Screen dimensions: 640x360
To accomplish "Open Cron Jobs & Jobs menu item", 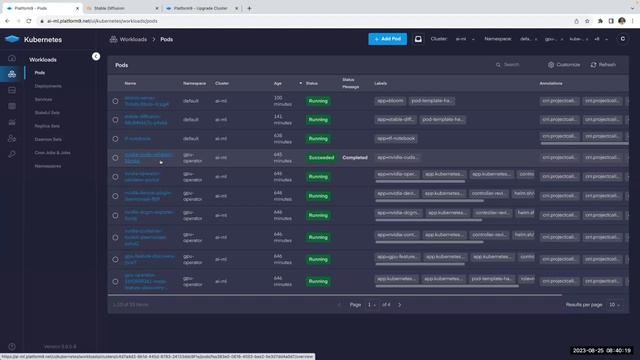I will [x=52, y=152].
